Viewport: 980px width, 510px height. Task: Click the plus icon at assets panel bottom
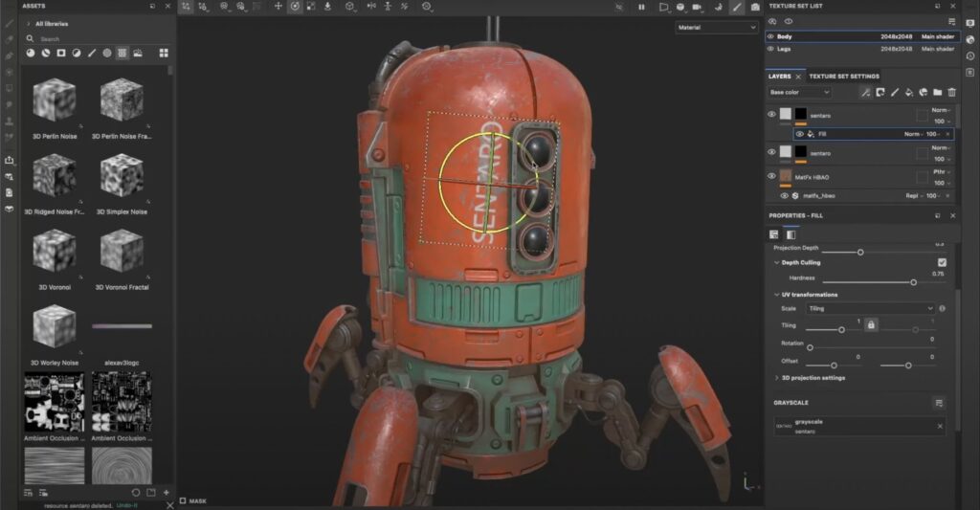click(167, 493)
